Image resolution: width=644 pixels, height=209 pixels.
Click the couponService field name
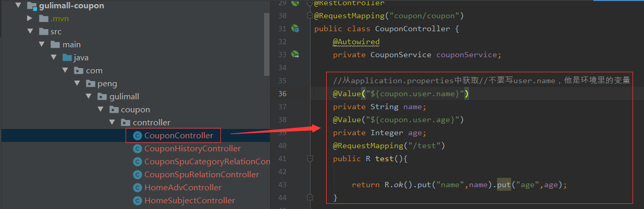click(x=466, y=55)
